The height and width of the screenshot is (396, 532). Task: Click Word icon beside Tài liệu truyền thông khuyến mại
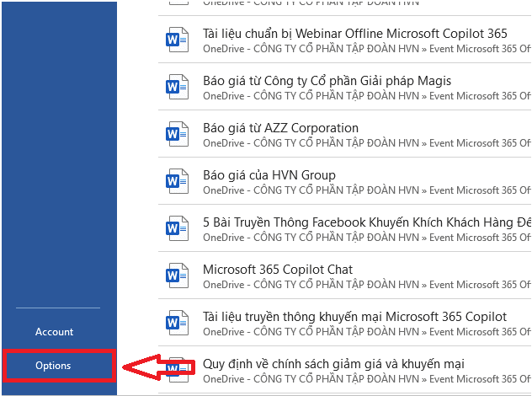point(178,323)
